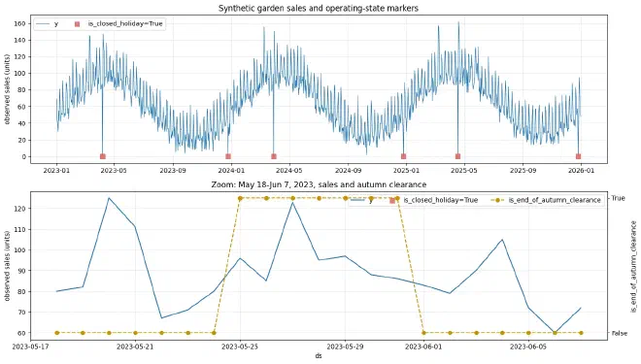Click the "2025-09" x-axis tick label

click(x=523, y=171)
